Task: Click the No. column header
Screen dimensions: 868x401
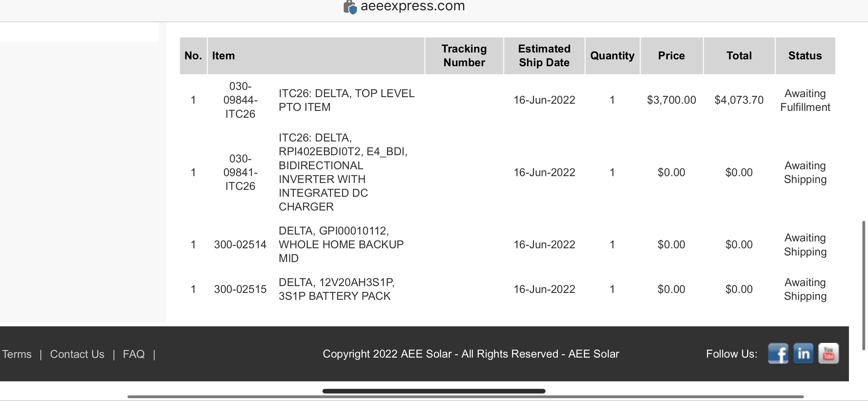Action: (x=193, y=56)
